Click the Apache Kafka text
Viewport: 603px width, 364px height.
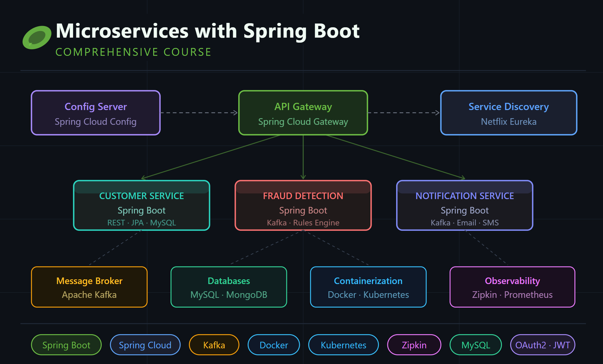coord(89,295)
